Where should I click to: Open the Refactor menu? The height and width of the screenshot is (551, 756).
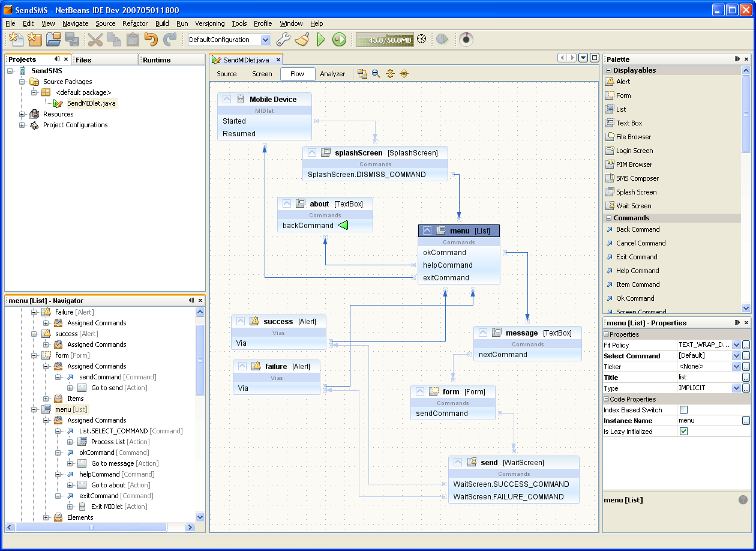(135, 23)
